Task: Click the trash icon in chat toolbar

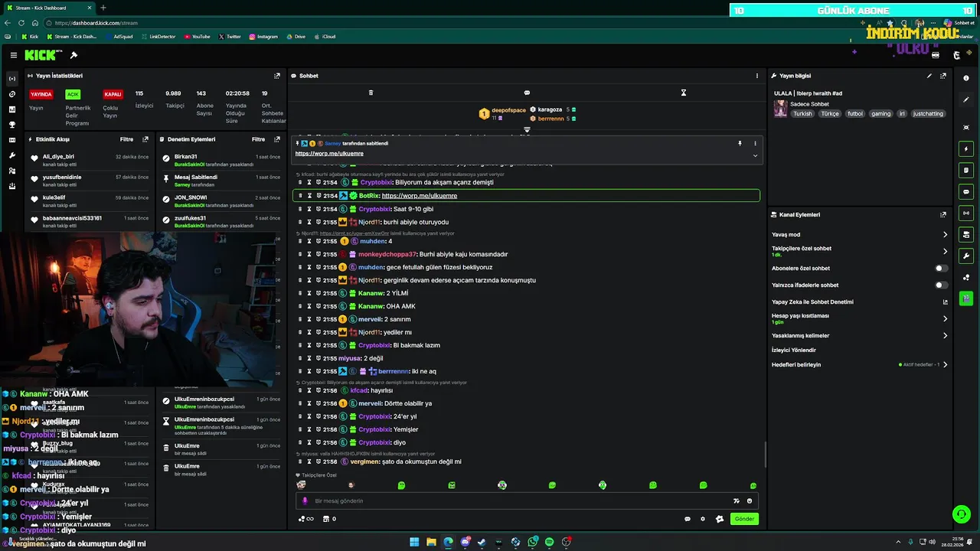Action: [x=371, y=93]
